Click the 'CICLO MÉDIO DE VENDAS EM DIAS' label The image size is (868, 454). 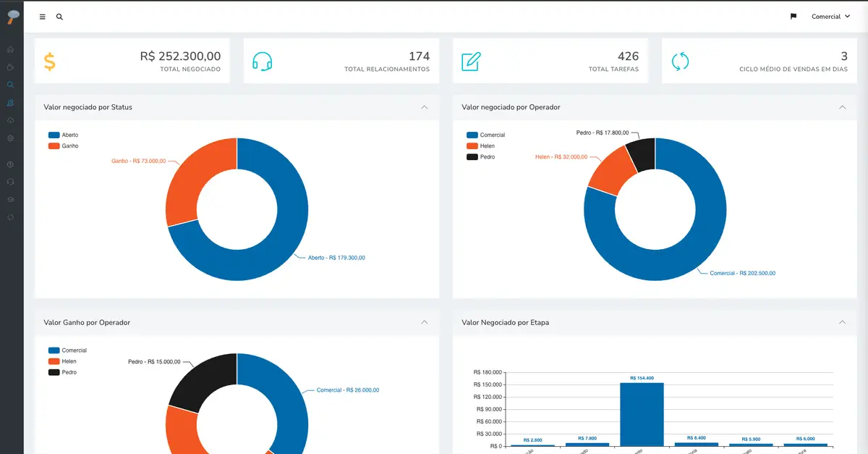(793, 70)
